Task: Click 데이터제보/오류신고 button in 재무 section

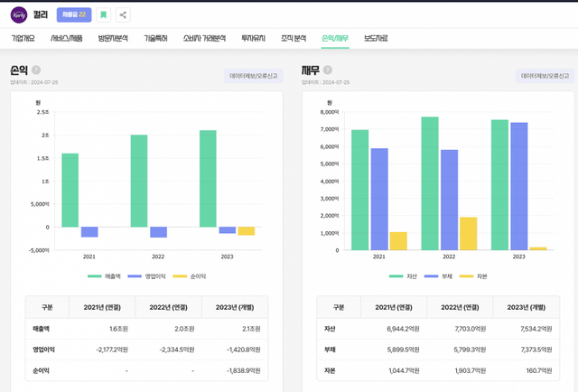Action: 545,77
